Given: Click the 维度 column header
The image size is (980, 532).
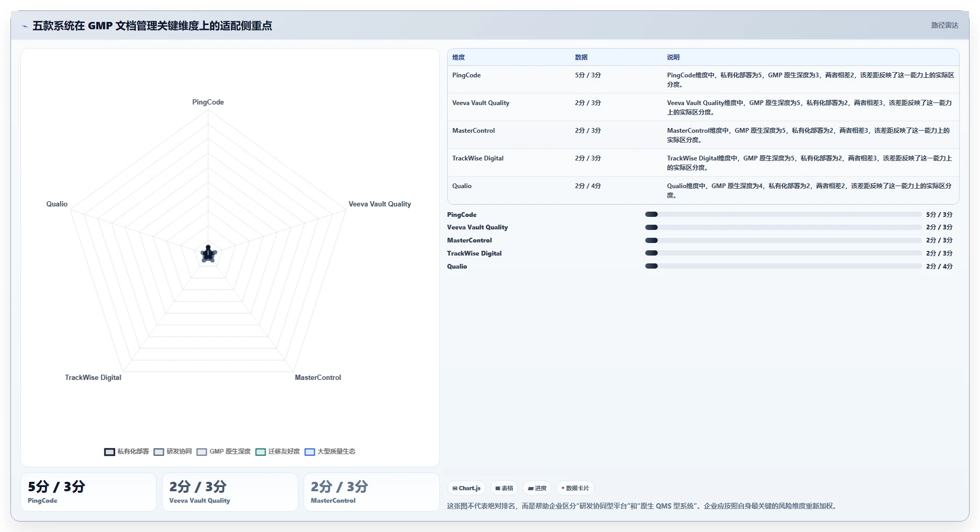Looking at the screenshot, I should (459, 57).
